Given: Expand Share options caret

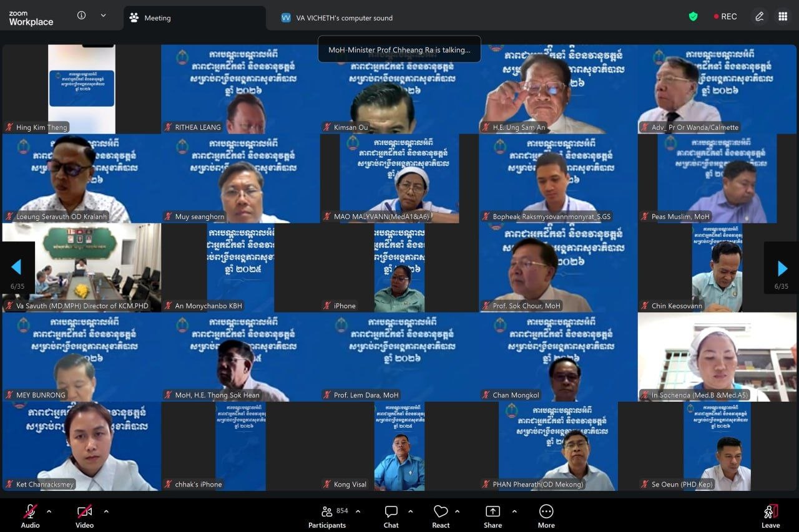Looking at the screenshot, I should (x=514, y=511).
